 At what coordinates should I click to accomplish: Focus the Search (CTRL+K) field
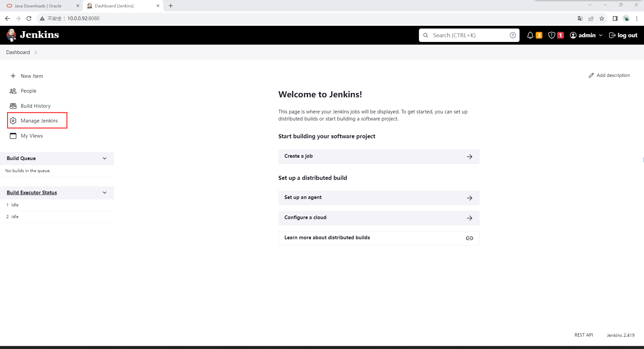click(x=469, y=35)
